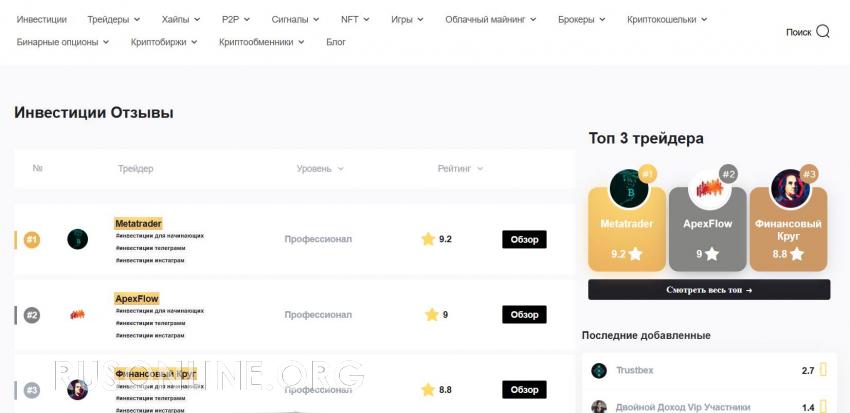
Task: Expand the NFT menu
Action: (x=355, y=20)
